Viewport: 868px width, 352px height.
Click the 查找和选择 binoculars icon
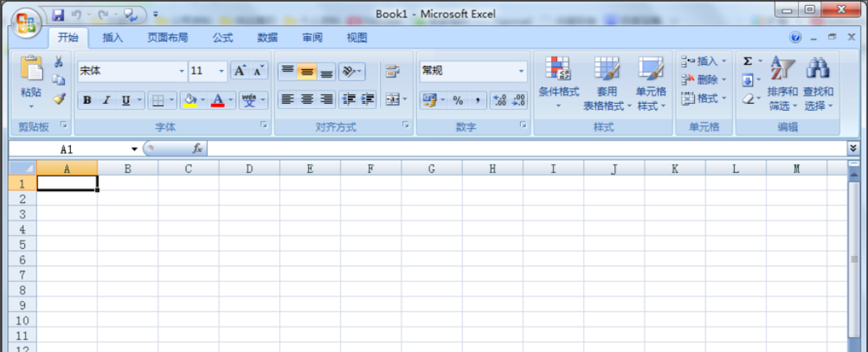pyautogui.click(x=818, y=69)
